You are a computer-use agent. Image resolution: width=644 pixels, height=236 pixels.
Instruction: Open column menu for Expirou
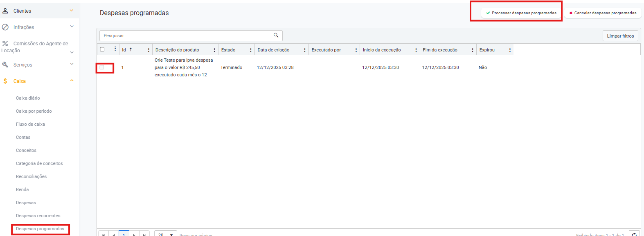pyautogui.click(x=510, y=50)
